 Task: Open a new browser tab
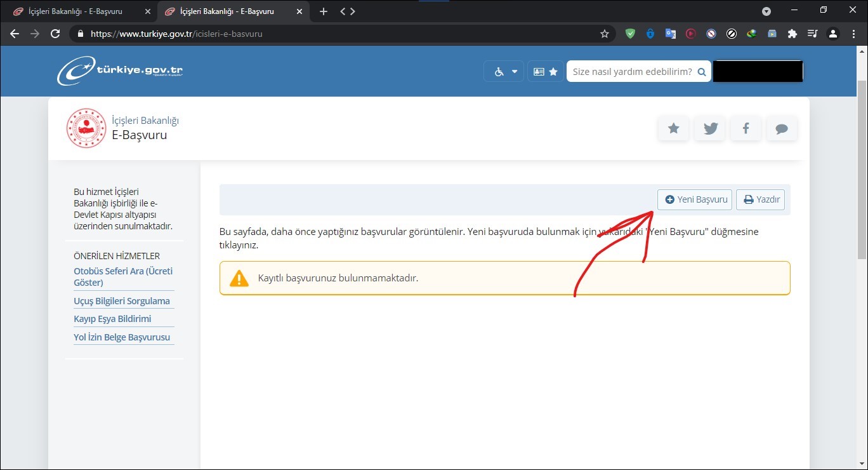(323, 11)
